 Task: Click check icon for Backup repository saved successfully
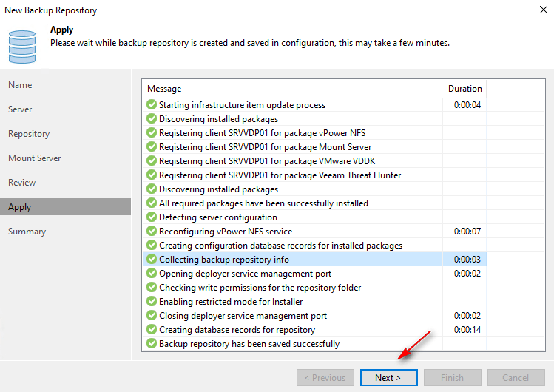[x=152, y=344]
